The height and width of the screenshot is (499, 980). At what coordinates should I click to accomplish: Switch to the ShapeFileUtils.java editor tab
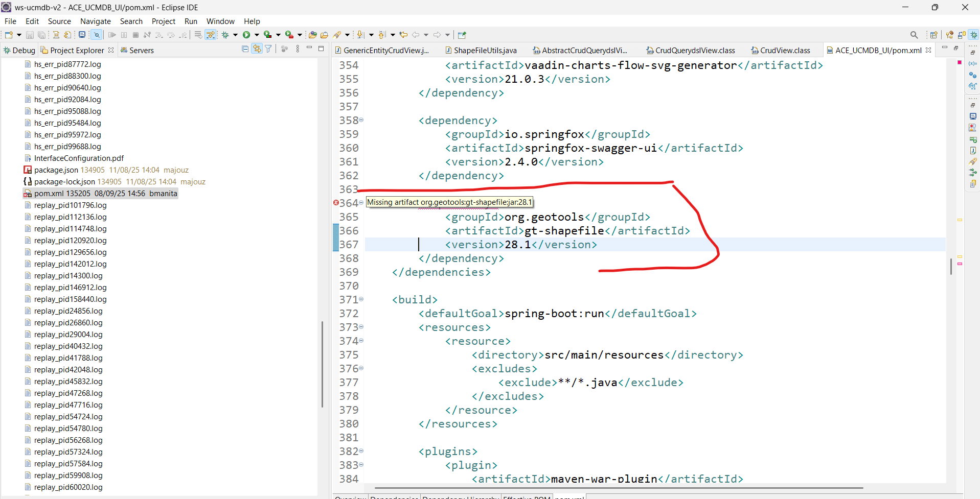(x=485, y=50)
